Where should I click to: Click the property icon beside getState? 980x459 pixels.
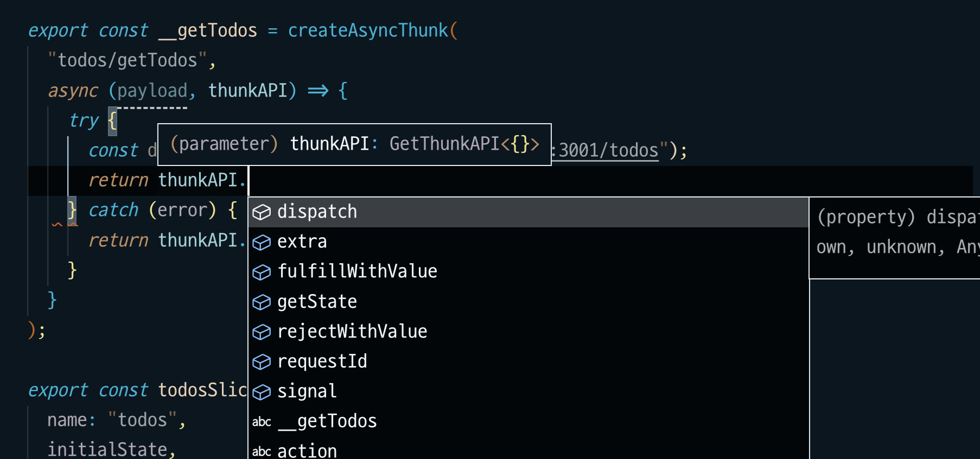(262, 302)
